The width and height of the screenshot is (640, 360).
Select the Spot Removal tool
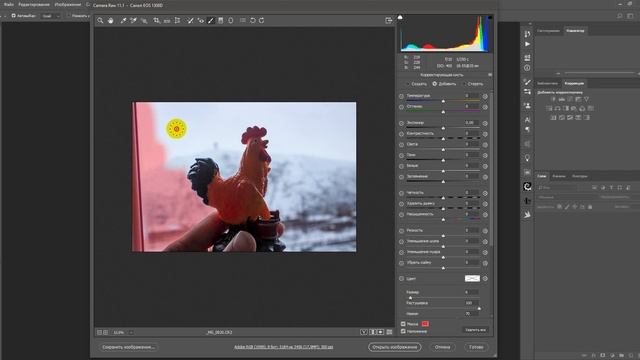tap(190, 20)
